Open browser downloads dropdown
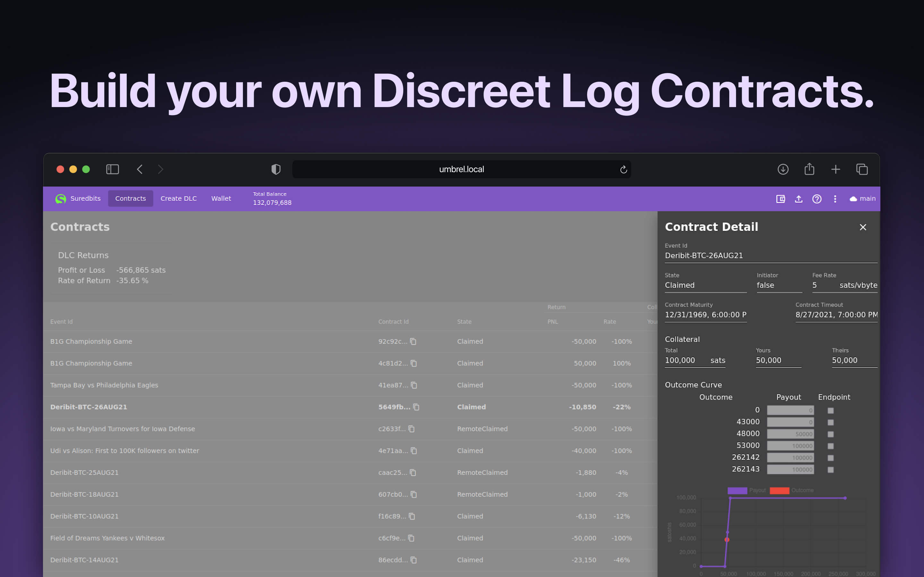 [783, 170]
